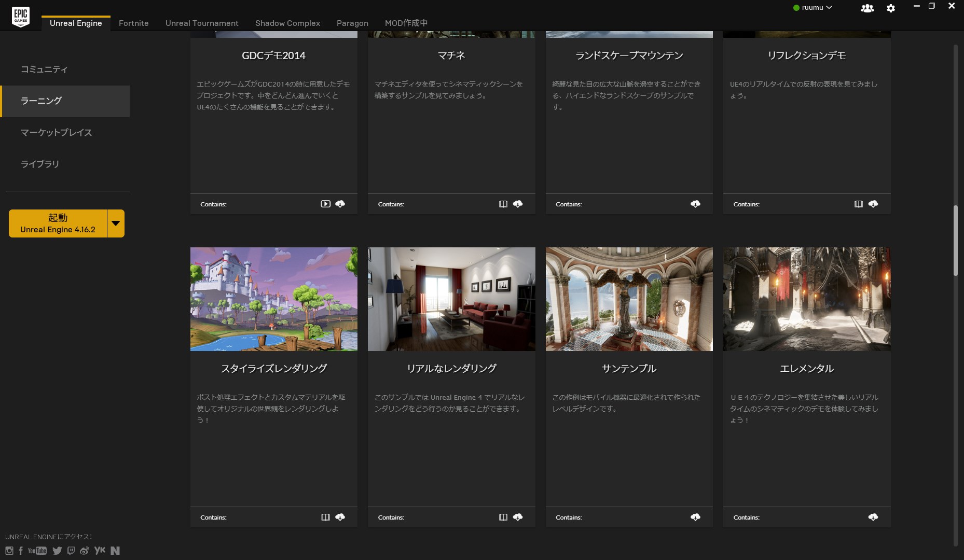Click the download cloud icon on GDCデモ2014 card
Image resolution: width=964 pixels, height=560 pixels.
tap(340, 204)
